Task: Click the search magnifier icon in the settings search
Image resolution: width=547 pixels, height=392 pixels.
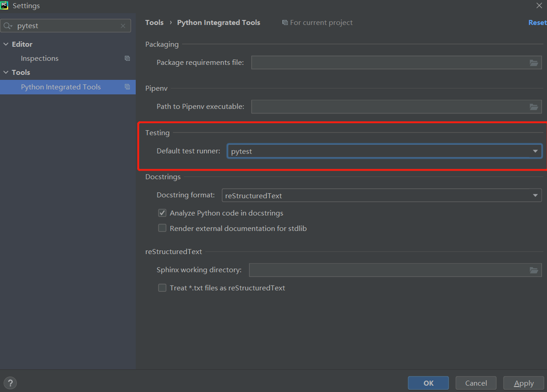Action: [x=8, y=26]
